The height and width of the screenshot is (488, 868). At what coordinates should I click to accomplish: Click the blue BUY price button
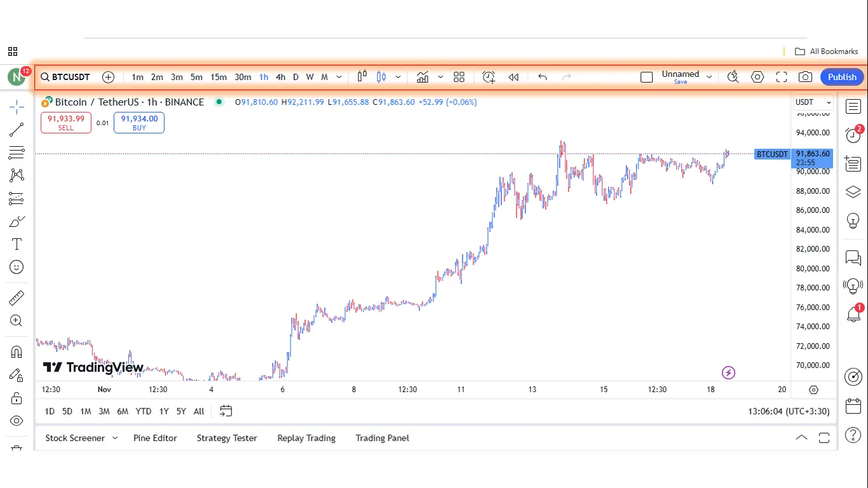click(x=139, y=123)
